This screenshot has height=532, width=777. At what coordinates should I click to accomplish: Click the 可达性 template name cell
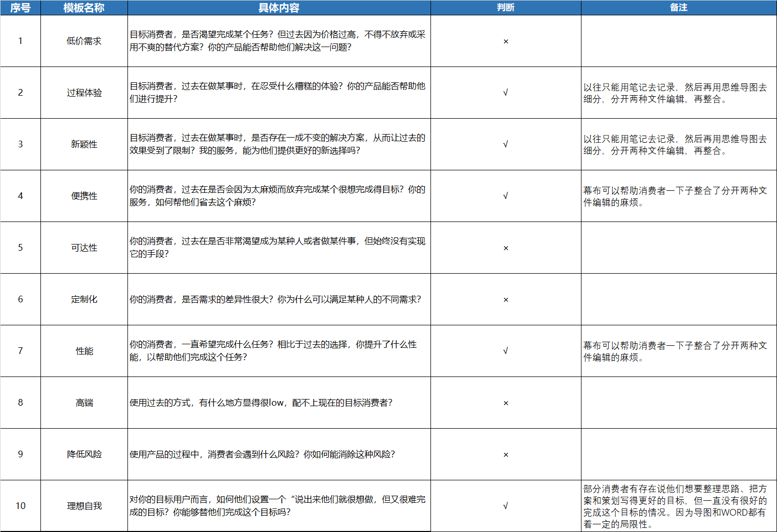pos(84,248)
